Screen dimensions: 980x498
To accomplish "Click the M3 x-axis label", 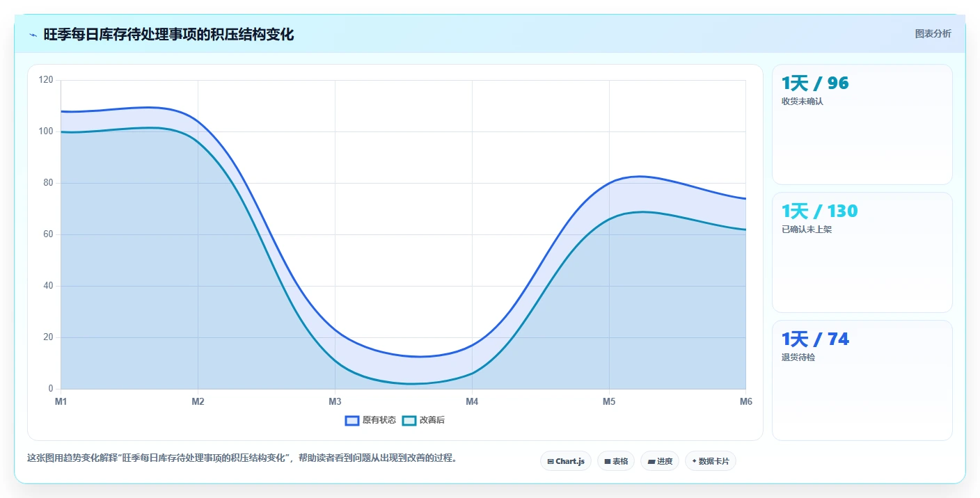I will 335,401.
